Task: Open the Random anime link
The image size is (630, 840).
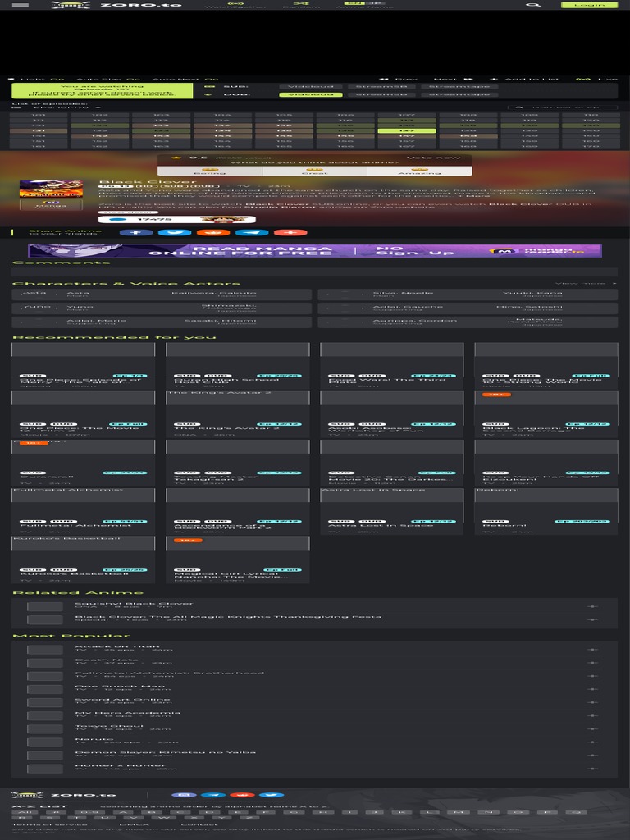Action: pyautogui.click(x=301, y=5)
